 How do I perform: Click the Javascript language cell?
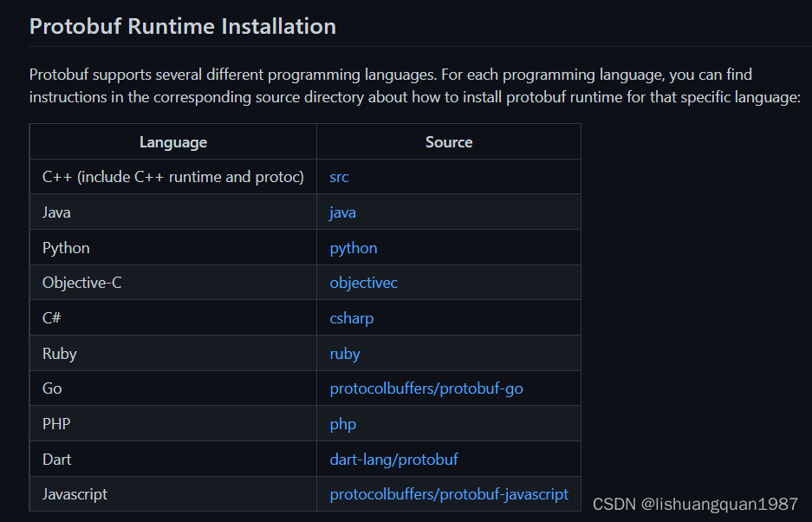pos(75,494)
